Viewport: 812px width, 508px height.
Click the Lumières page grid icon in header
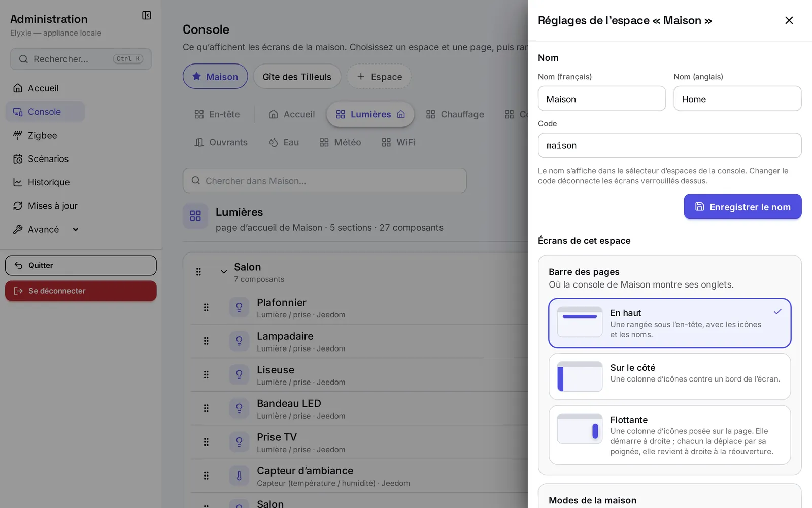click(195, 216)
